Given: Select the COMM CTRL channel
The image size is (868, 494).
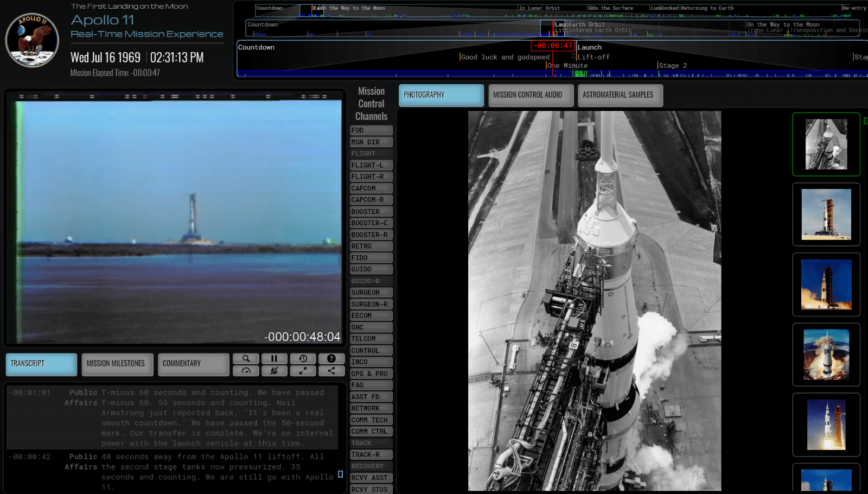Looking at the screenshot, I should [x=371, y=432].
